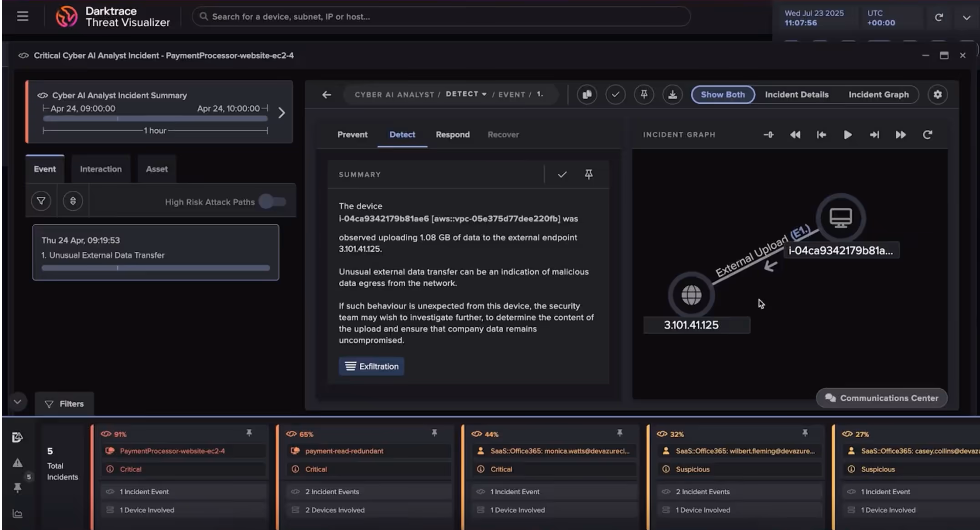Play the incident graph animation
Viewport: 980px width, 530px height.
[x=847, y=135]
